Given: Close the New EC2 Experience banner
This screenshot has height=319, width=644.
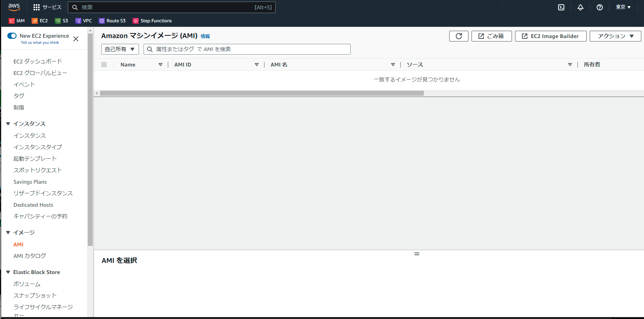Looking at the screenshot, I should point(76,39).
